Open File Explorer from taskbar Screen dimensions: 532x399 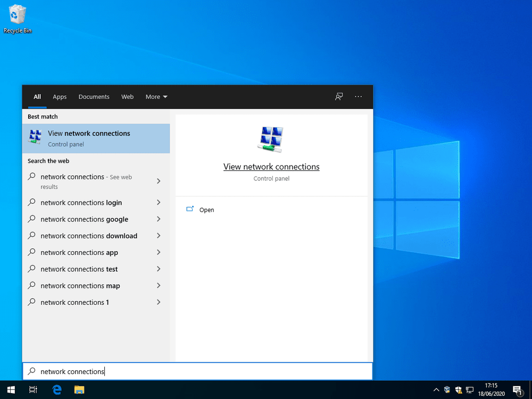tap(79, 390)
